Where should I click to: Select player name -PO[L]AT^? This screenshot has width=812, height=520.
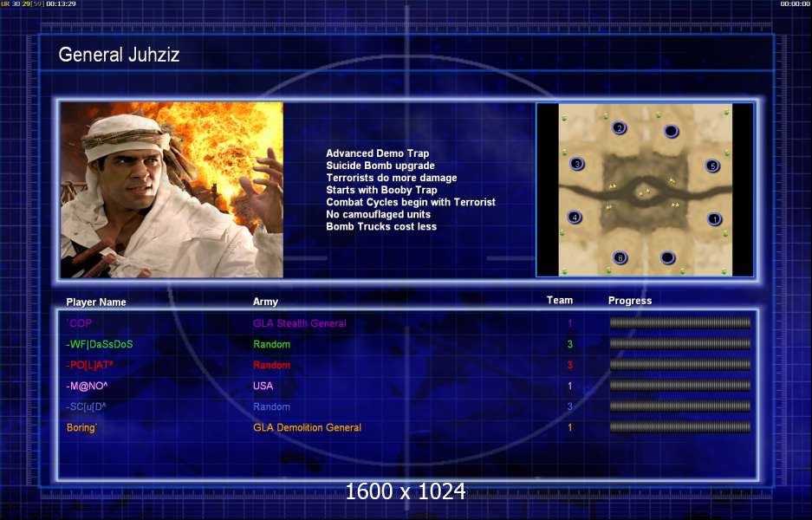coord(89,365)
